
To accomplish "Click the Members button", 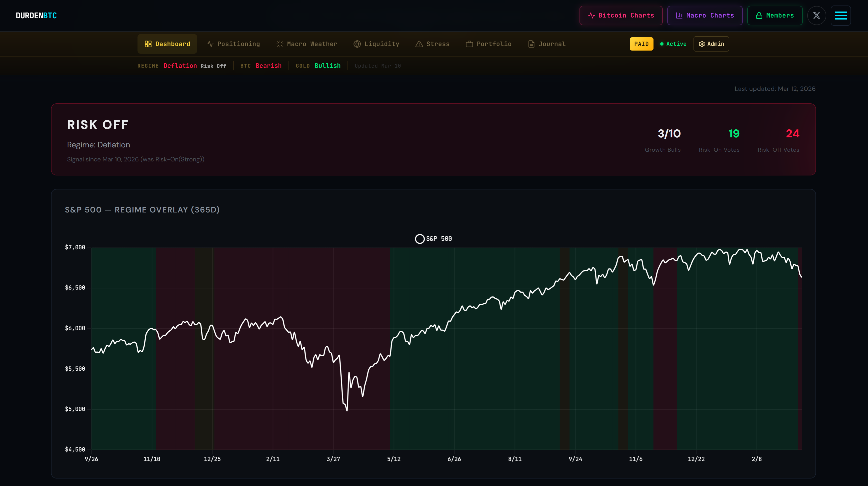I will click(x=775, y=16).
